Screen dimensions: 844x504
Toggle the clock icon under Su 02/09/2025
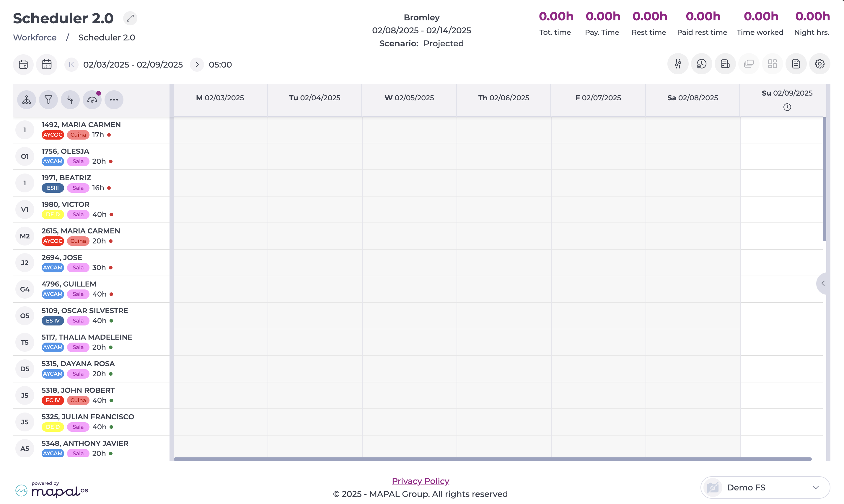tap(788, 107)
